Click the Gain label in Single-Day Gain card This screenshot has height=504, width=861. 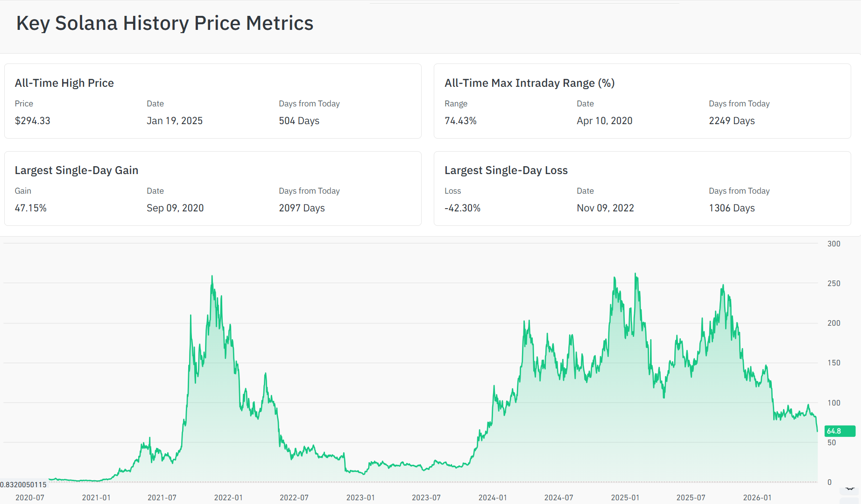click(23, 191)
